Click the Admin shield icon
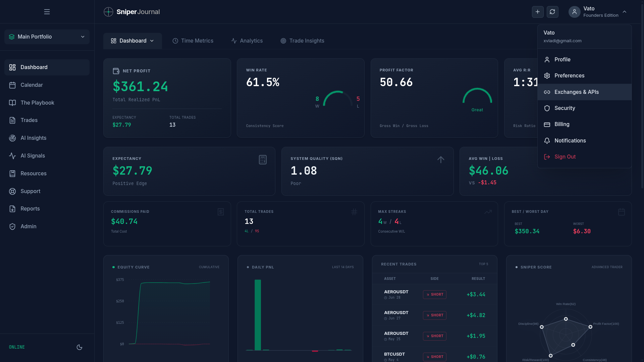 click(x=12, y=227)
